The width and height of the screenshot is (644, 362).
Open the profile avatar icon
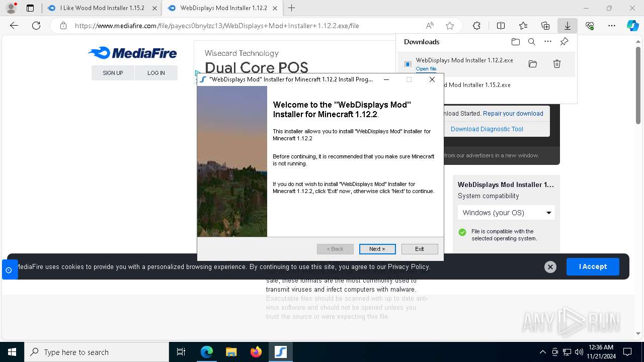point(11,8)
